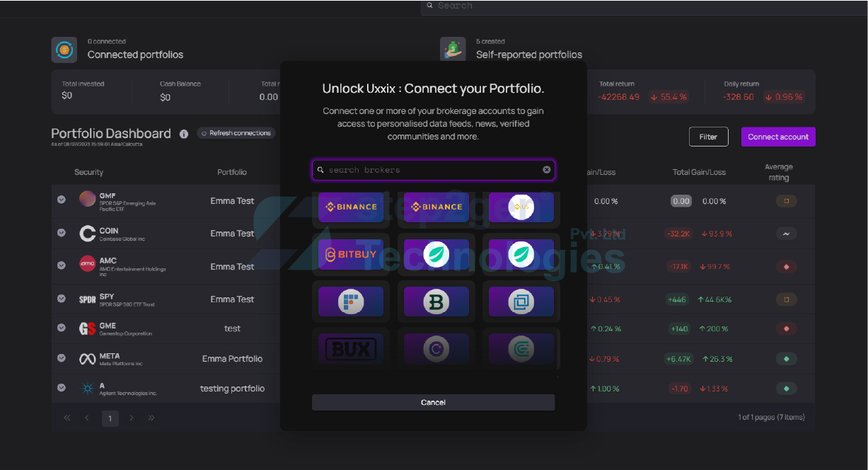Click the 'testing portfolio' cell
Viewport: 868px width, 470px height.
point(232,389)
